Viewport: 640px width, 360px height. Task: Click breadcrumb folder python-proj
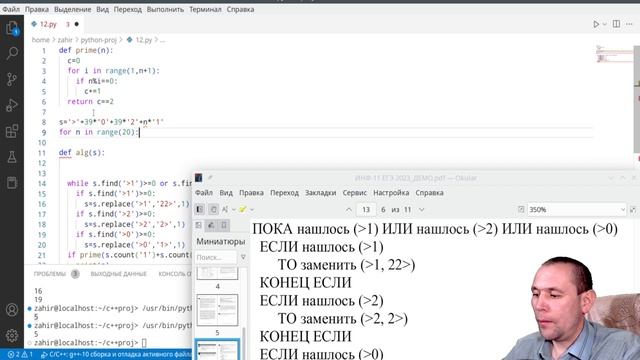coord(98,40)
